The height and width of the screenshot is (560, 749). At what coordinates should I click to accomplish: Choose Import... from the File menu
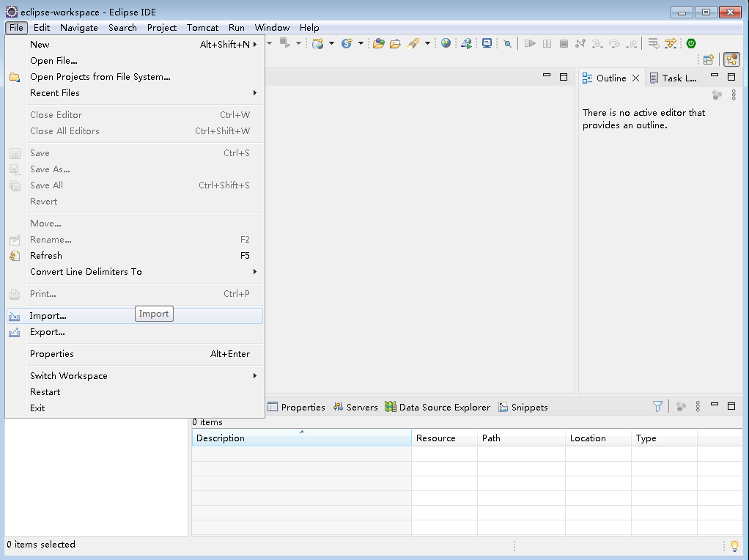(135, 316)
